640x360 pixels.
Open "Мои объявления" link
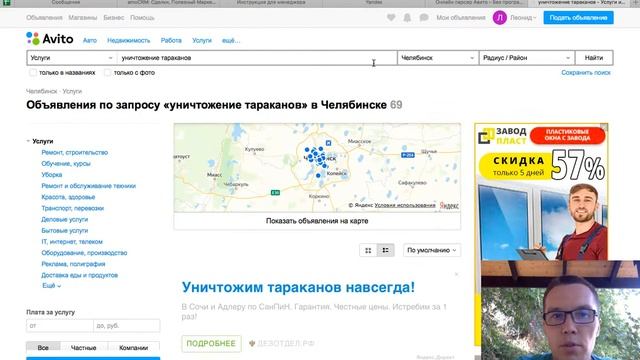461,18
